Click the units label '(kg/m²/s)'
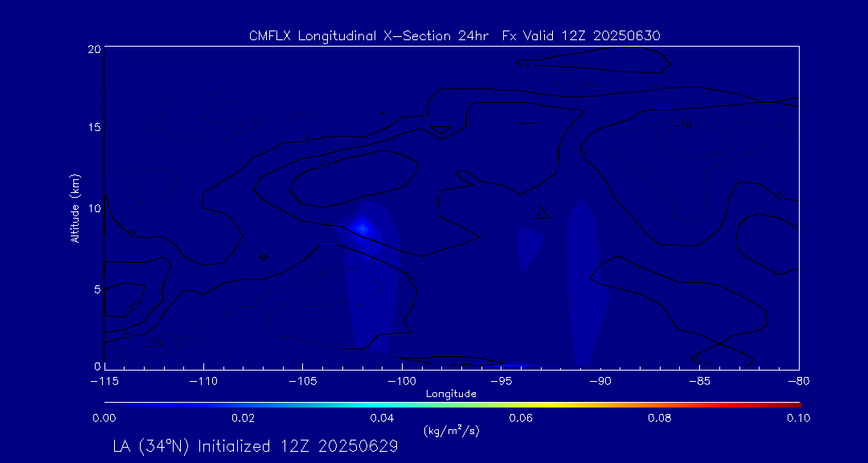The image size is (868, 463). [x=451, y=430]
